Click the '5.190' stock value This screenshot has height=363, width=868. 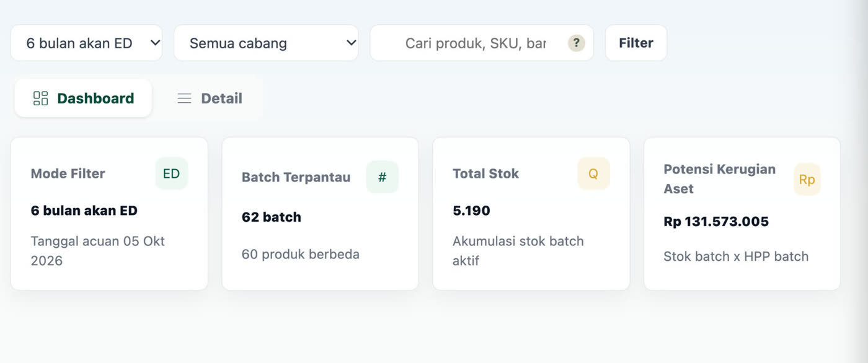(x=472, y=211)
